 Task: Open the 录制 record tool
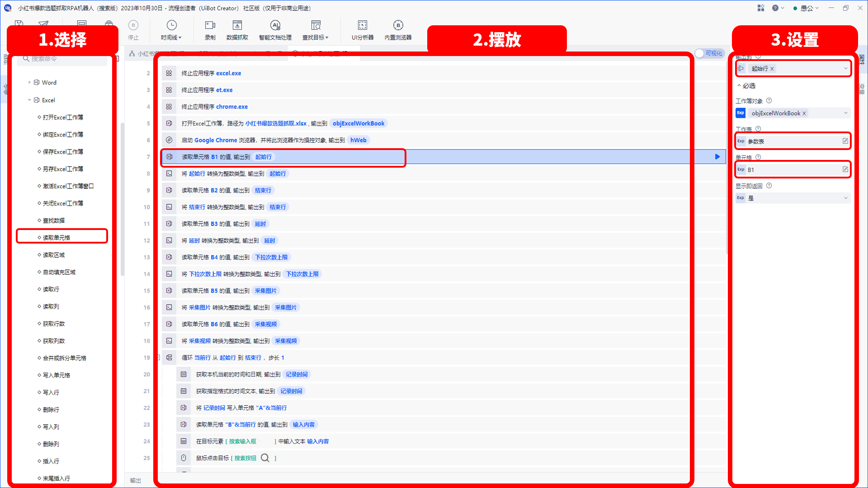210,30
